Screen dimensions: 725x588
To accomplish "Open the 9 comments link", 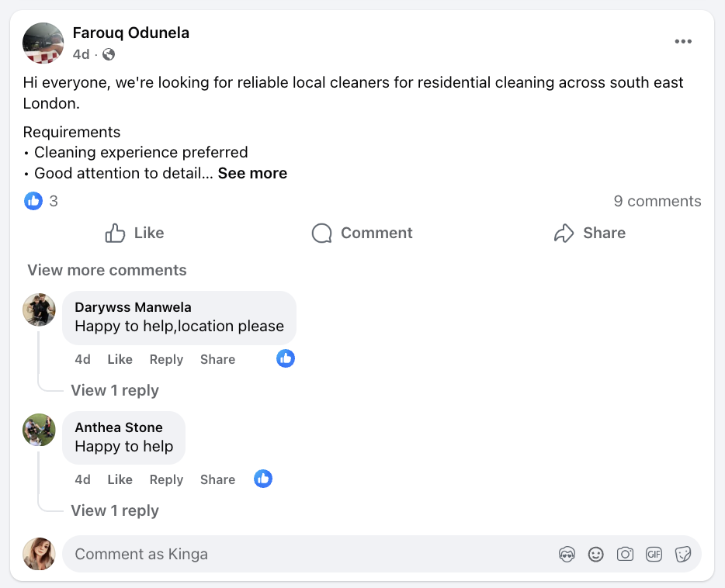I will click(657, 201).
